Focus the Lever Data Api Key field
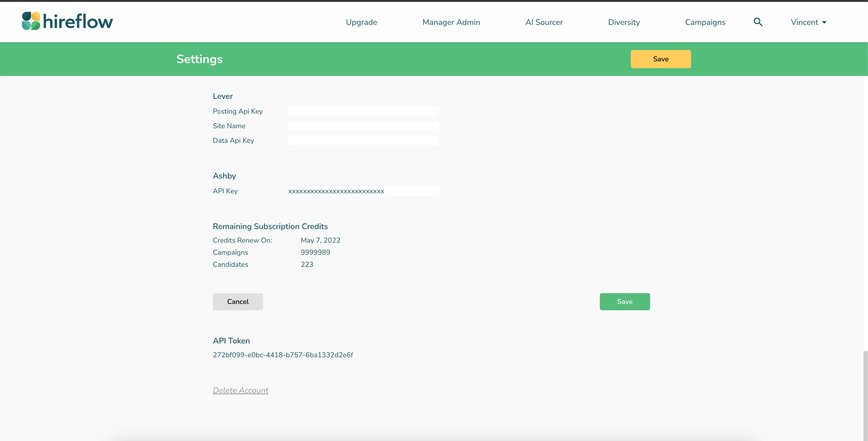Image resolution: width=868 pixels, height=441 pixels. pyautogui.click(x=363, y=140)
